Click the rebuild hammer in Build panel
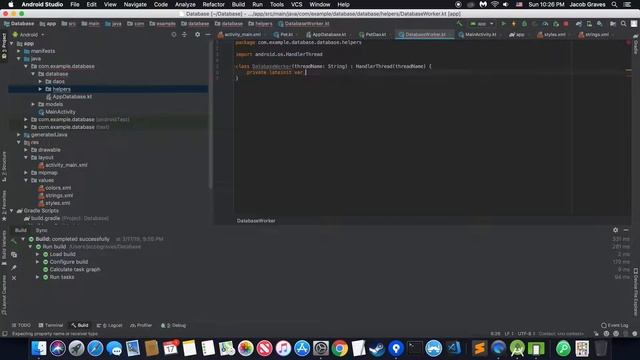Viewport: 640px width, 360px height. (x=14, y=241)
